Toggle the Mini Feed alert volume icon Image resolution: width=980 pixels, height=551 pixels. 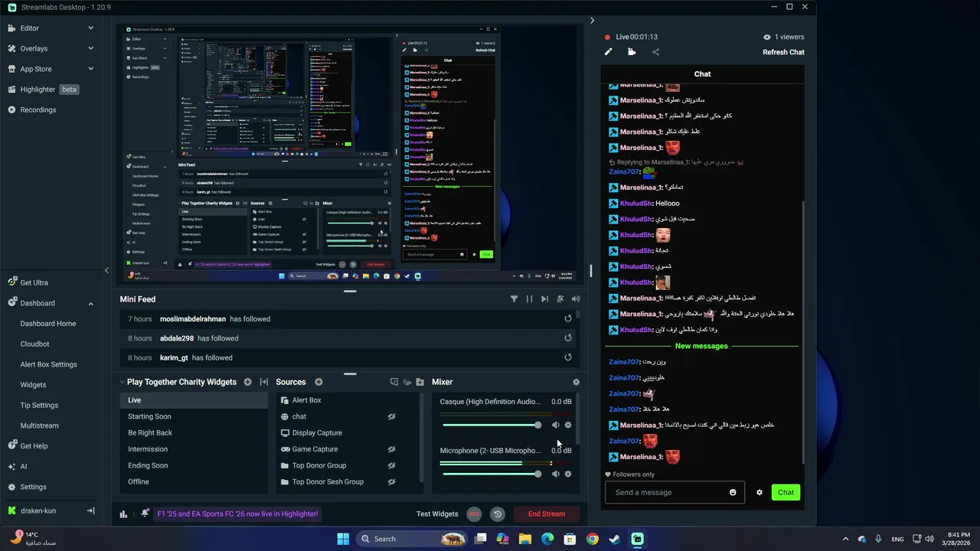576,299
